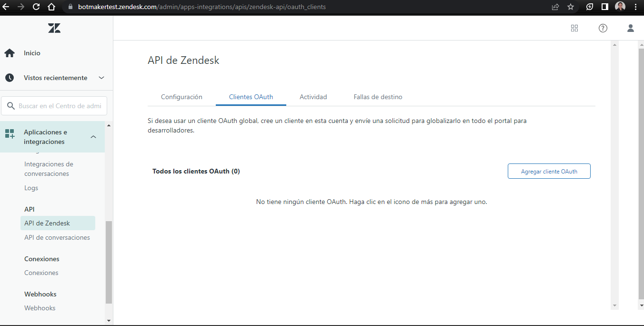Screen dimensions: 644x326
Task: Open the Fallas de destino tab
Action: pos(378,97)
